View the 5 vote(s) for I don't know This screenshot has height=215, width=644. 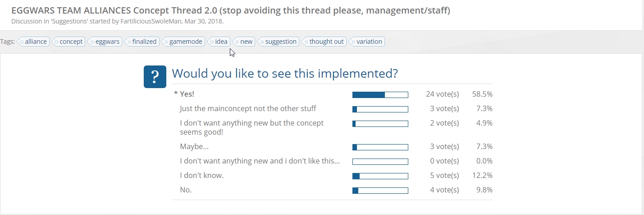click(x=444, y=176)
